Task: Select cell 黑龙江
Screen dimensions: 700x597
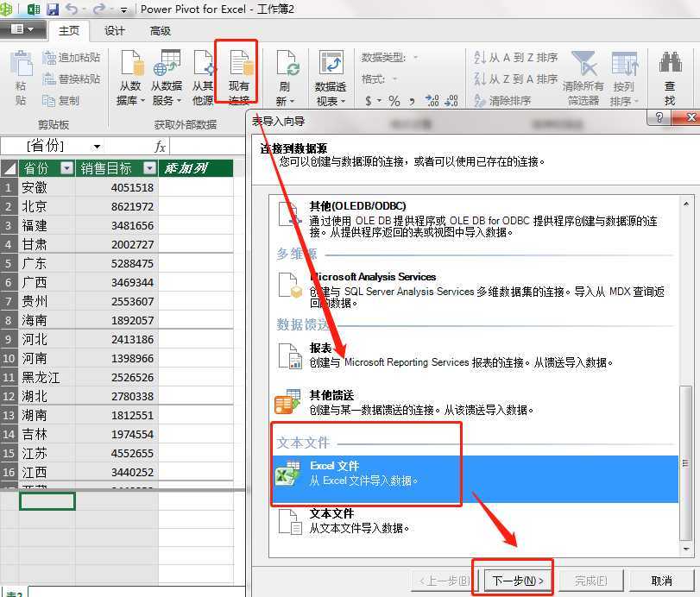Action: (x=47, y=378)
